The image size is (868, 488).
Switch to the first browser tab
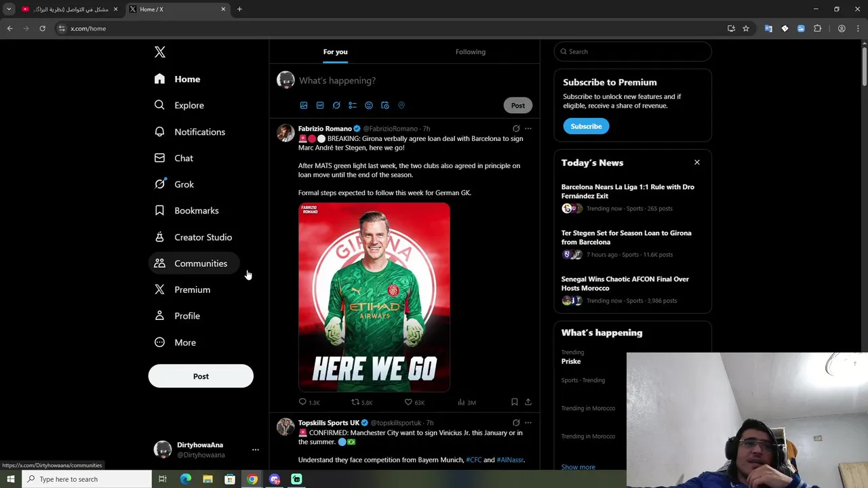pos(69,9)
